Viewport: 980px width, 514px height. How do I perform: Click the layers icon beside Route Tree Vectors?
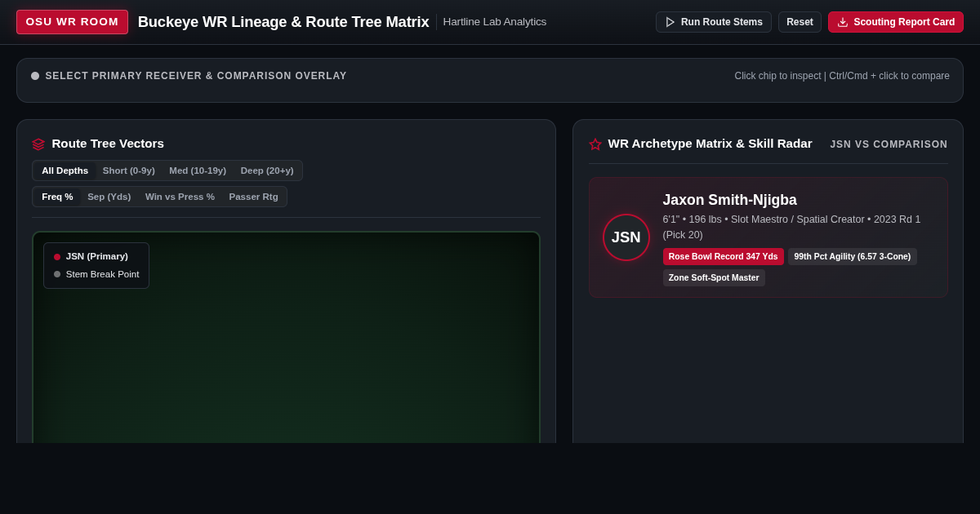(38, 144)
